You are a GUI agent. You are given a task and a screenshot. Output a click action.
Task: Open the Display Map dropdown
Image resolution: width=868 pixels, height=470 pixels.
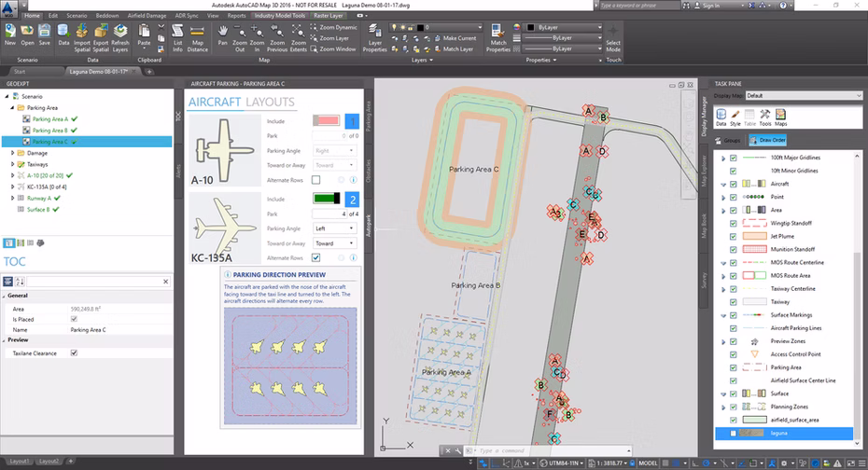pyautogui.click(x=804, y=96)
